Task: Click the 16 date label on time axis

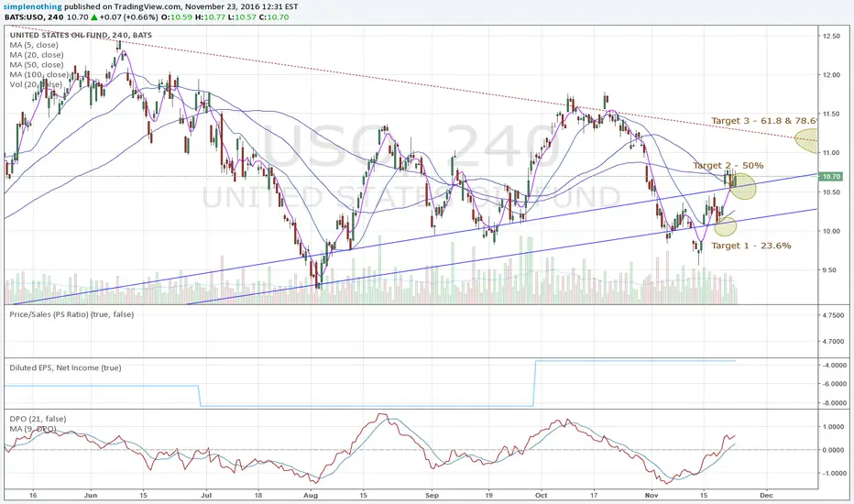Action: point(33,495)
